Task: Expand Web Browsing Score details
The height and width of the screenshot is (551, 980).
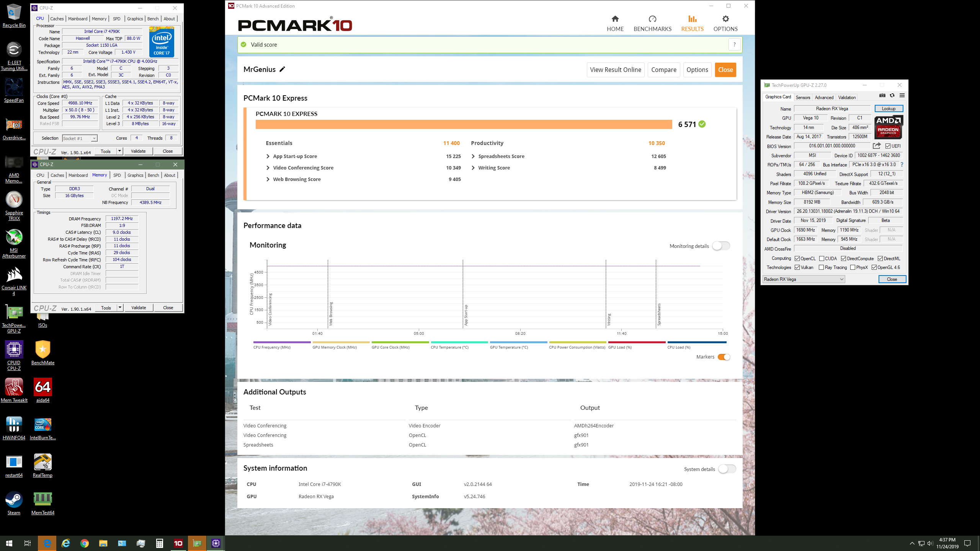Action: click(268, 179)
